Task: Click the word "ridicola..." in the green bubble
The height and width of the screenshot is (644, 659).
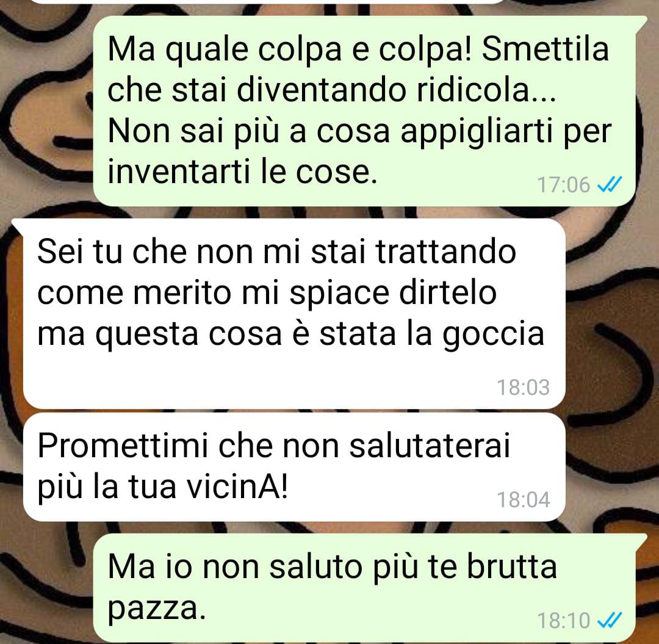Action: (486, 90)
